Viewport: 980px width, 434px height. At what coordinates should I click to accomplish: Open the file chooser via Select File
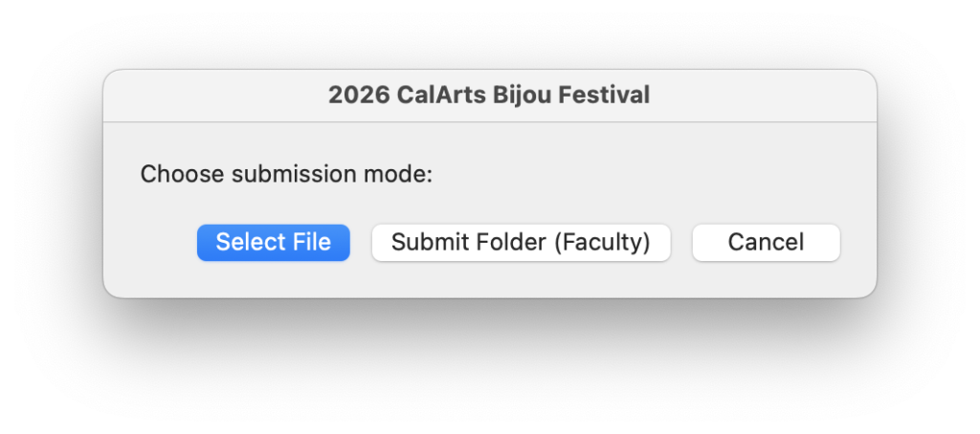273,243
